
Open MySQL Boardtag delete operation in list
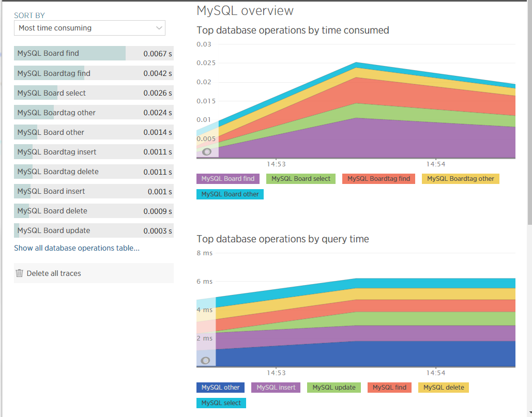(x=94, y=172)
